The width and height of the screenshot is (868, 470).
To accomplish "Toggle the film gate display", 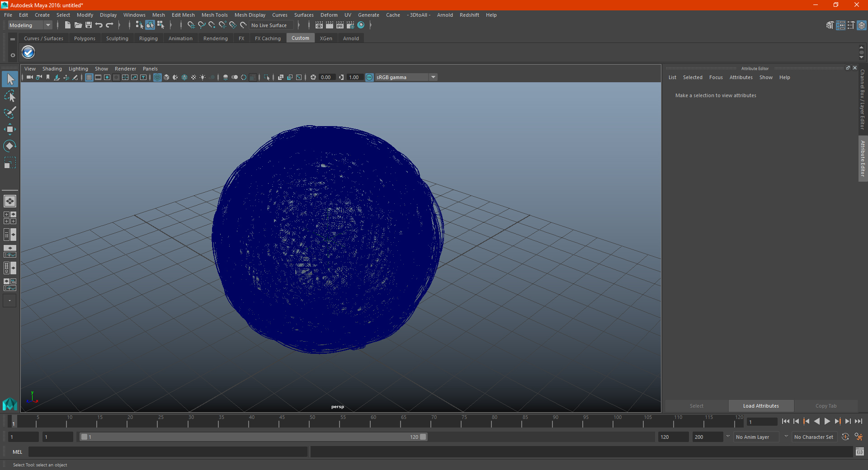I will [x=98, y=77].
